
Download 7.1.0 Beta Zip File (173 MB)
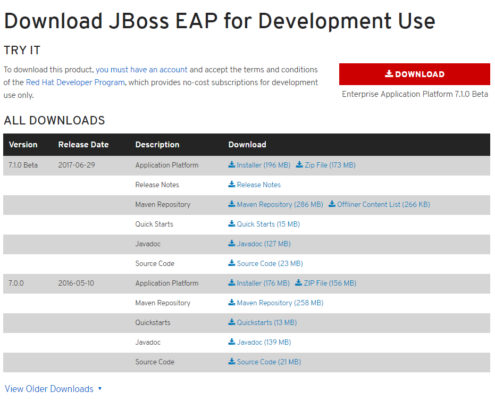point(326,165)
